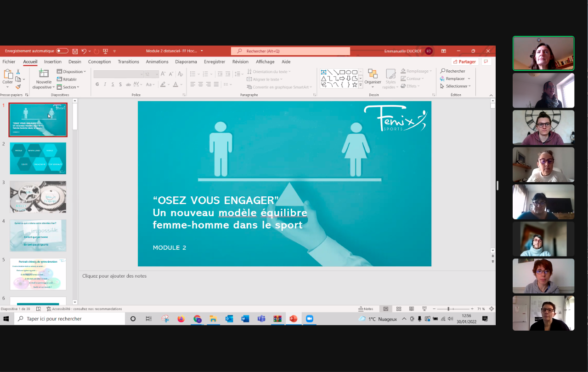
Task: Click the Remplacer button
Action: point(452,79)
